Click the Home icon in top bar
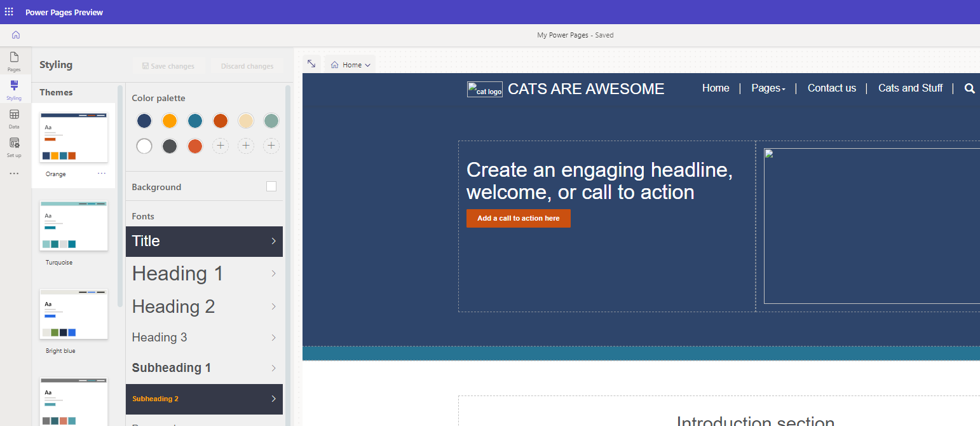 point(16,35)
